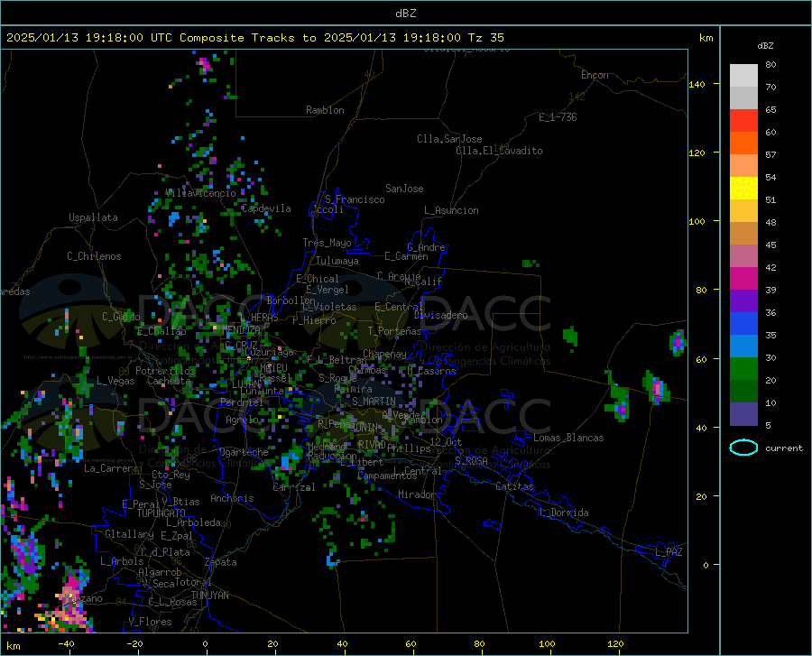Click the Tres_Mayo place label
This screenshot has height=656, width=812.
(x=327, y=243)
